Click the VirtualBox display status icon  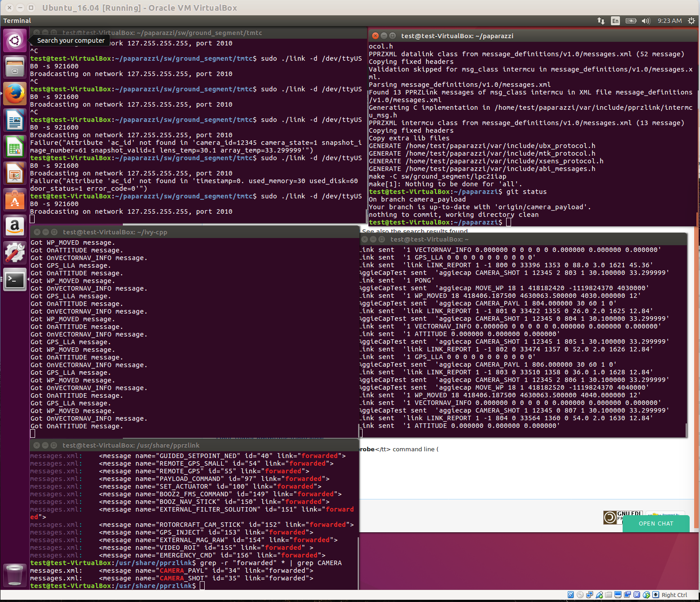(618, 595)
